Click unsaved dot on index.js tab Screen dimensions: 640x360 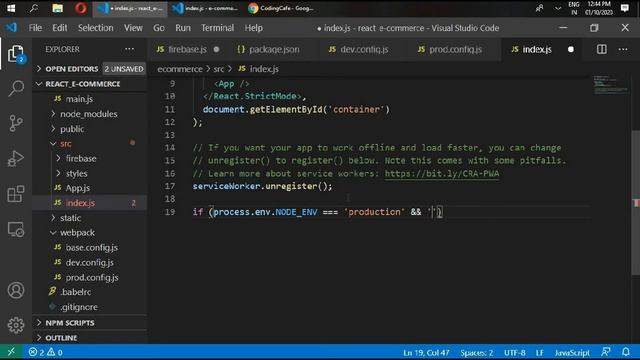(571, 49)
